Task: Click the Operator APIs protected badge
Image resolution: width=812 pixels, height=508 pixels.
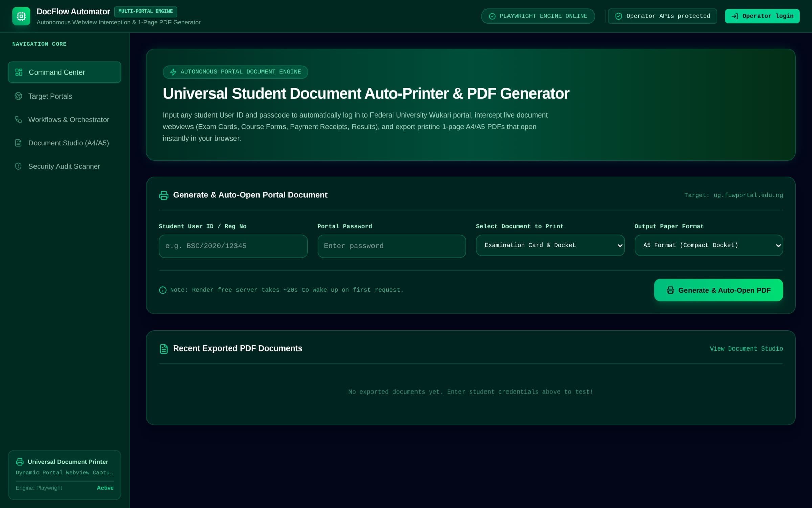Action: coord(662,16)
